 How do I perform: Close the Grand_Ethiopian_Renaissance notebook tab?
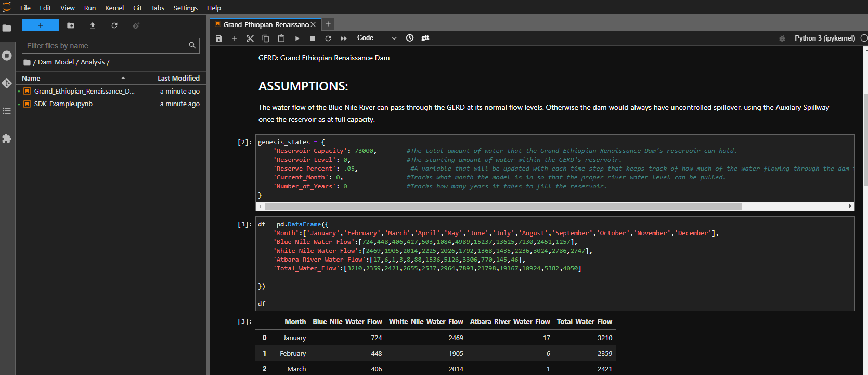tap(313, 24)
